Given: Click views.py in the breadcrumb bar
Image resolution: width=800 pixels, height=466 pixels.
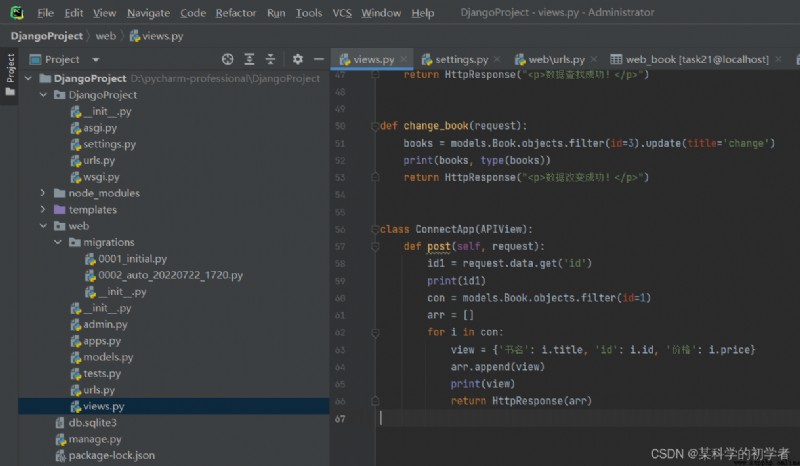Looking at the screenshot, I should [156, 36].
